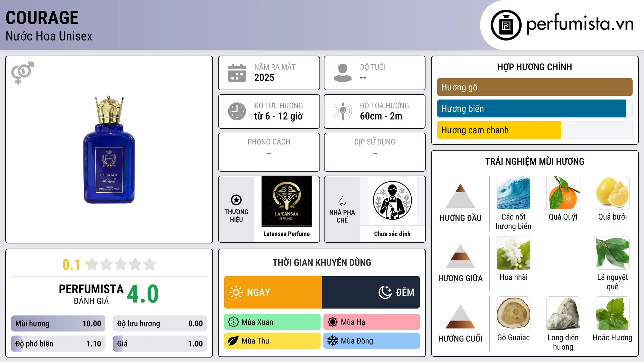Viewport: 644px width, 362px height.
Task: Click the Thương hiệu label
Action: 236,216
